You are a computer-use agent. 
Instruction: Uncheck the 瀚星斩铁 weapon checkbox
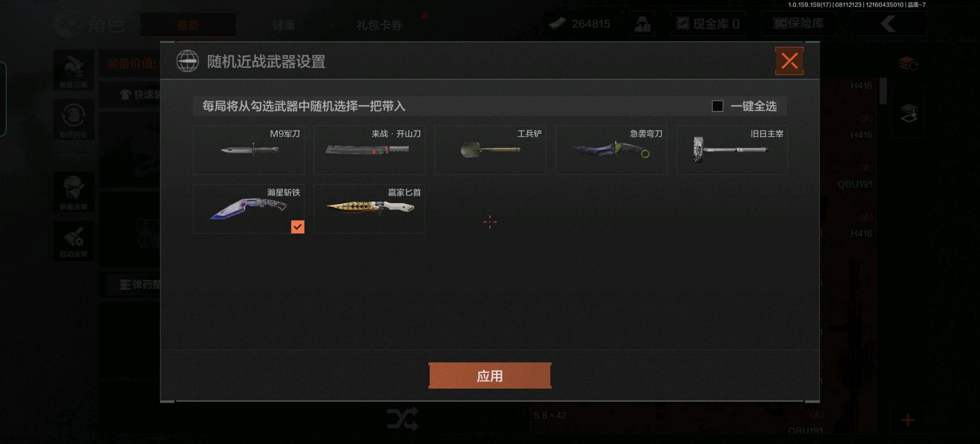[297, 227]
